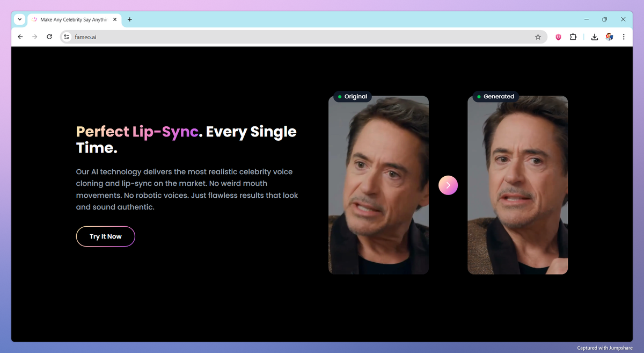Close the current browser tab
This screenshot has height=353, width=644.
tap(114, 19)
